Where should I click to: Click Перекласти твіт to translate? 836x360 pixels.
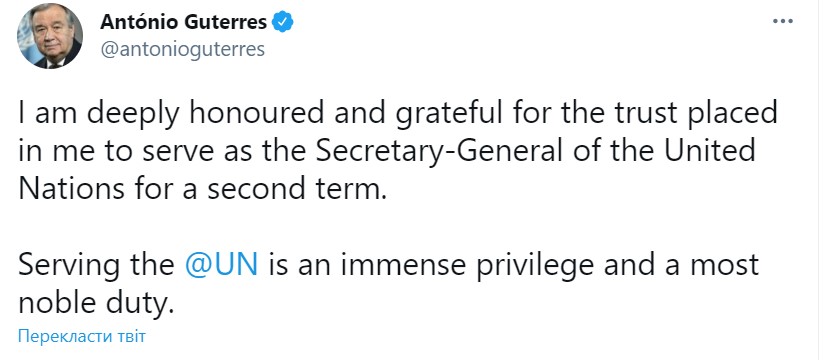82,337
